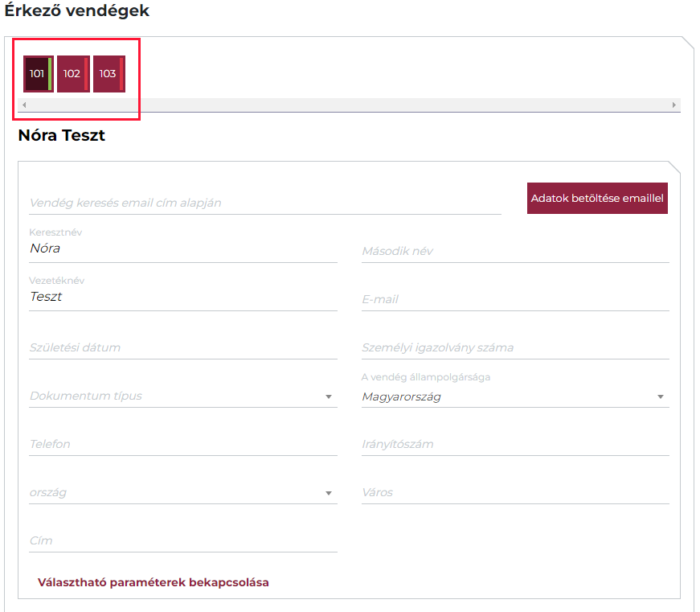Viewport: 700px width, 612px height.
Task: Click Választható paraméterek bekapcsolása link
Action: [x=153, y=582]
